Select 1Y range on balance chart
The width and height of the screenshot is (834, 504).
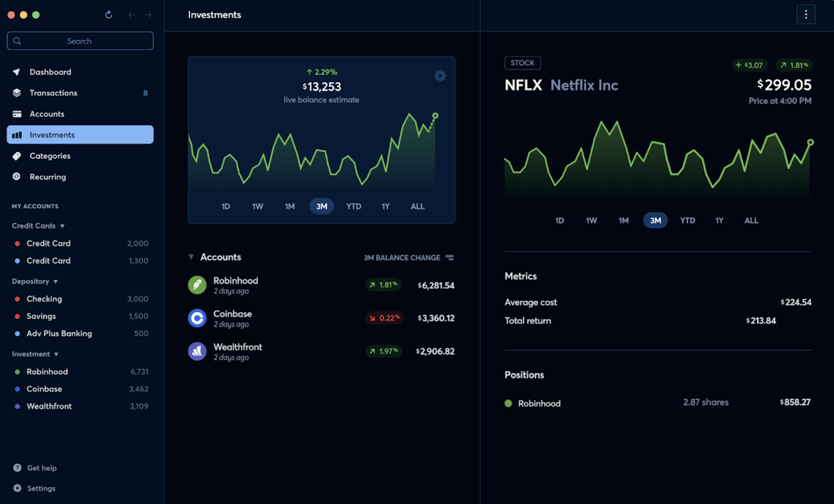tap(385, 206)
